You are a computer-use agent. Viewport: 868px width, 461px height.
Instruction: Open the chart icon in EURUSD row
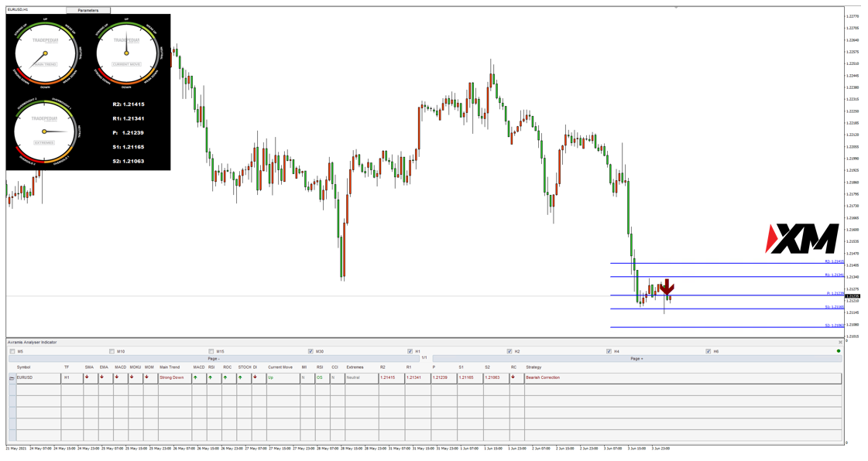(x=12, y=377)
